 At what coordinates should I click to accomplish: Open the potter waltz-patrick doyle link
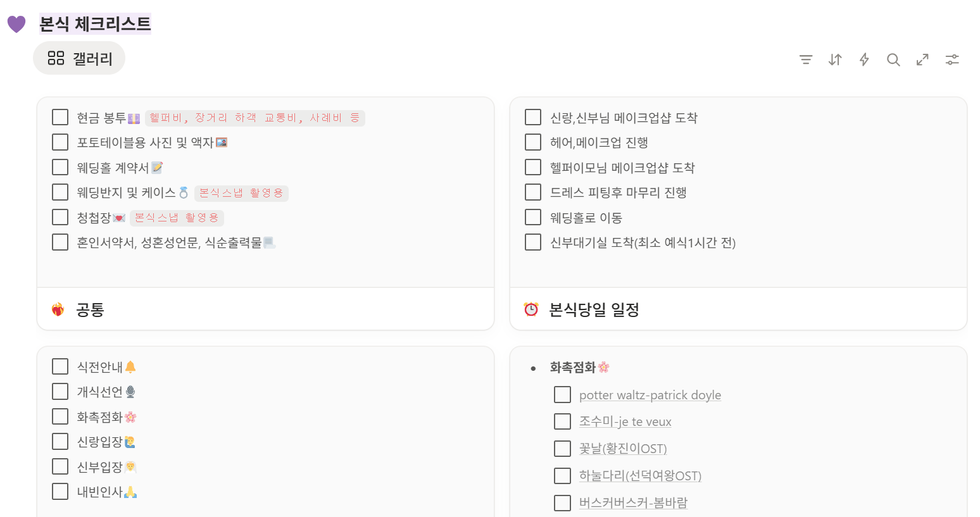click(650, 395)
